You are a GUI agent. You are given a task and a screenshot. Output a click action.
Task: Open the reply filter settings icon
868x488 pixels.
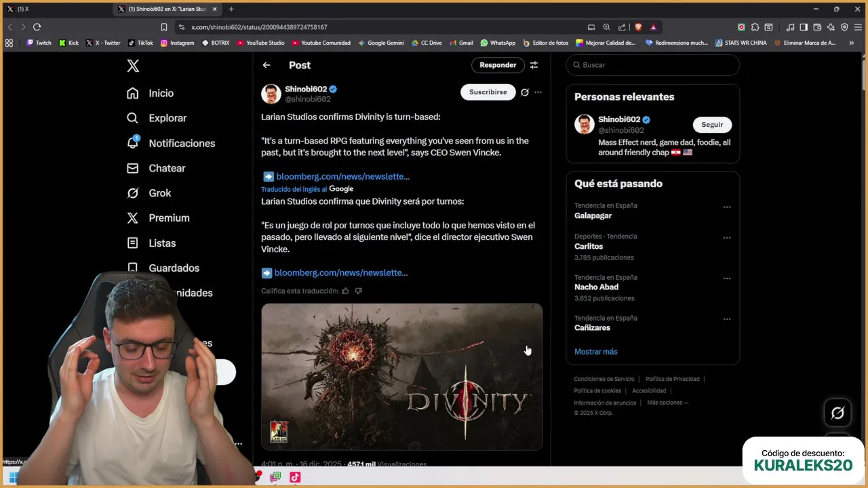[534, 65]
